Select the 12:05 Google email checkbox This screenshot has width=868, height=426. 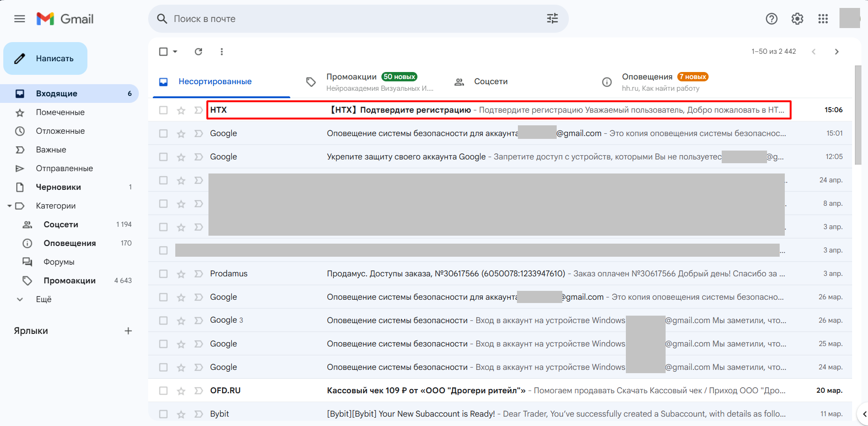(163, 157)
